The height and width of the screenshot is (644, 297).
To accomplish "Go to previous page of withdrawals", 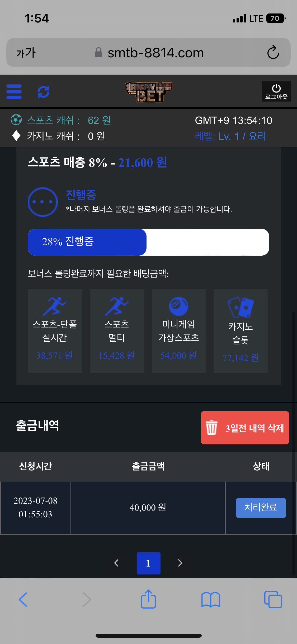I will point(116,563).
